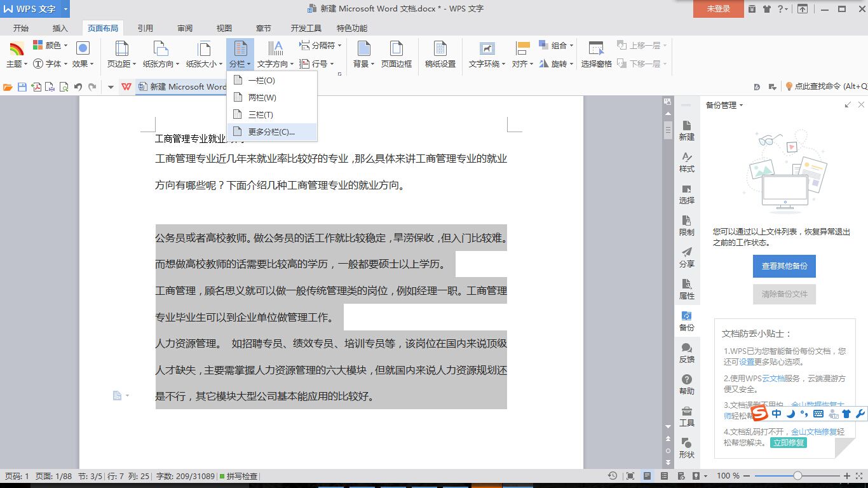The height and width of the screenshot is (488, 868).
Task: Open the skin shirt icon in title bar
Action: (x=767, y=9)
